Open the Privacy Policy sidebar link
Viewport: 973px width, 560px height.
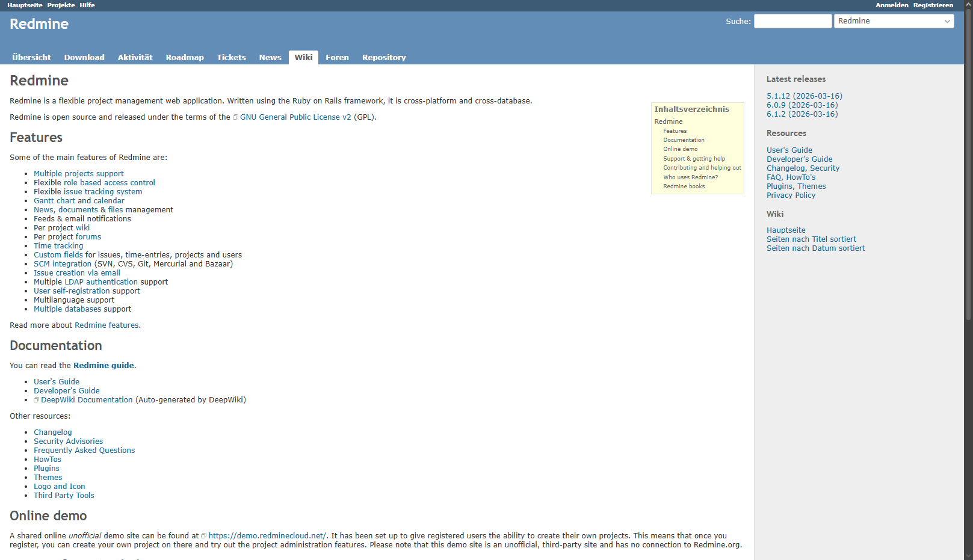point(791,195)
